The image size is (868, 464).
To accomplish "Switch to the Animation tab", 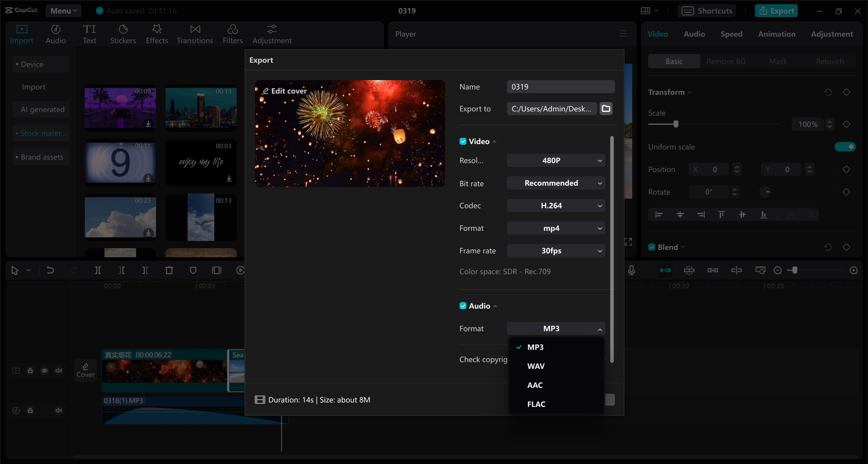I will pyautogui.click(x=776, y=34).
